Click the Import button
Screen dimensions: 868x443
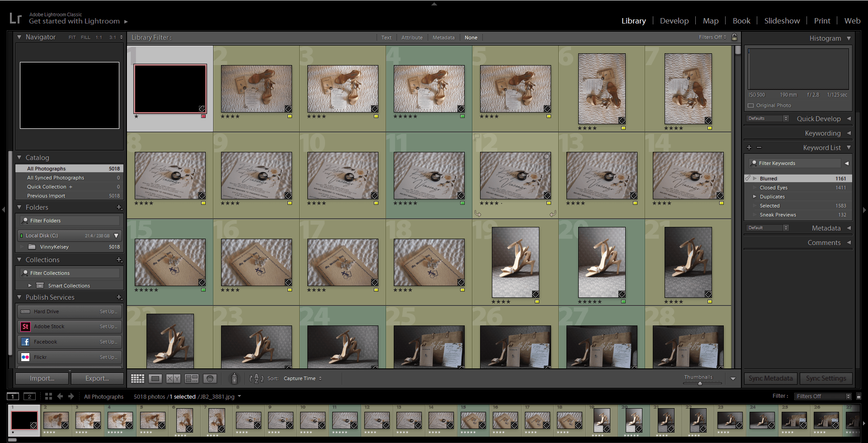42,378
